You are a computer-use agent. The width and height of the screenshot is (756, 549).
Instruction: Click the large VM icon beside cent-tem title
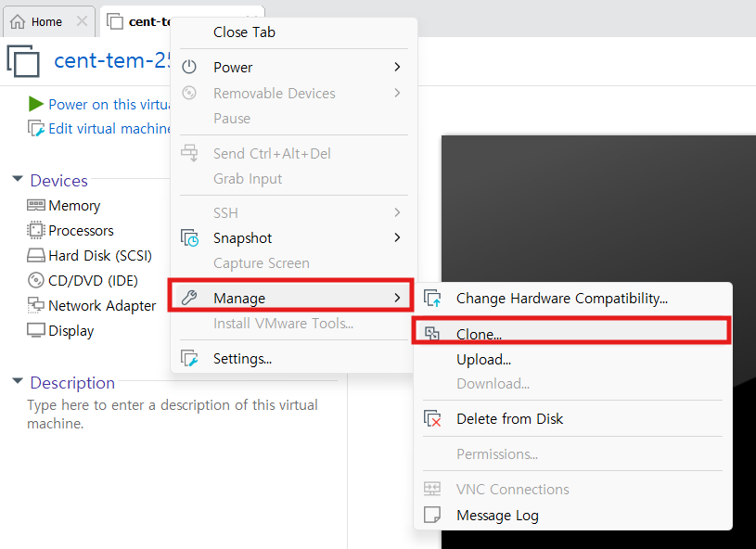coord(22,60)
